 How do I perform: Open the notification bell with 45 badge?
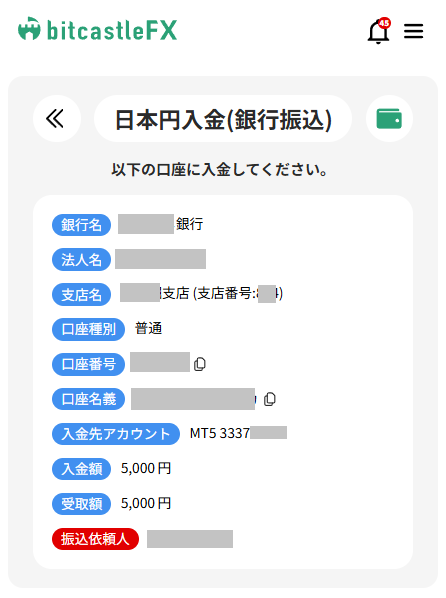(x=378, y=31)
